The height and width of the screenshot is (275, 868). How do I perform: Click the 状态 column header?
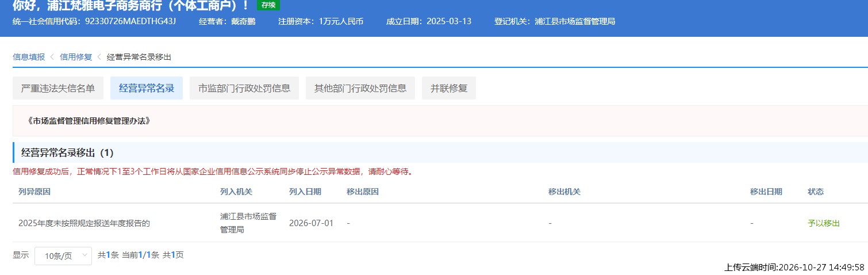pyautogui.click(x=816, y=192)
